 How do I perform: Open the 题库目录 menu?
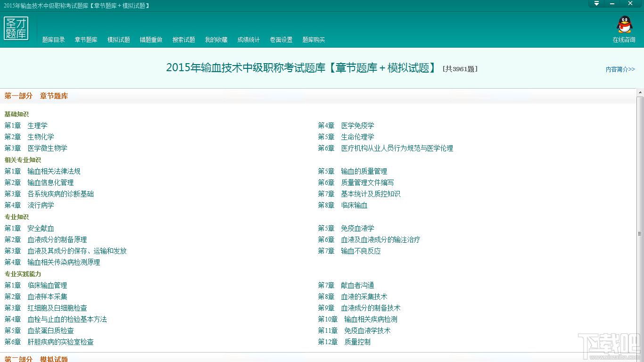tap(54, 40)
